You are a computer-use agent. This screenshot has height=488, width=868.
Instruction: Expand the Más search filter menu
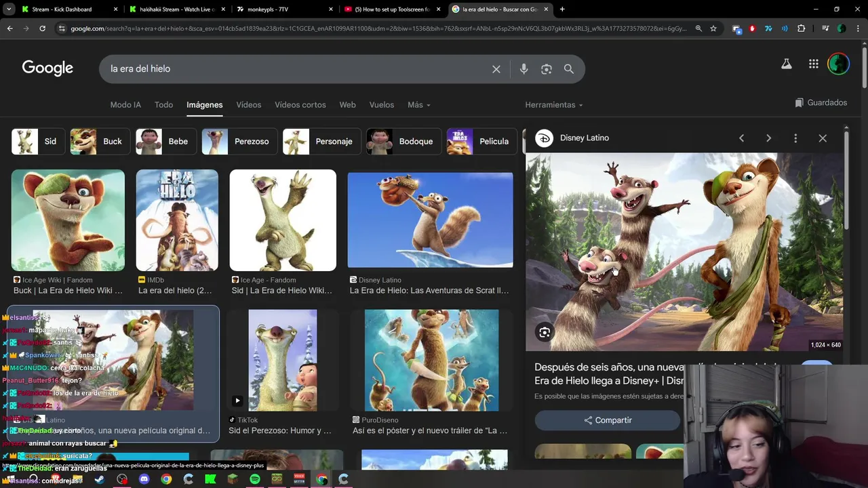click(419, 105)
